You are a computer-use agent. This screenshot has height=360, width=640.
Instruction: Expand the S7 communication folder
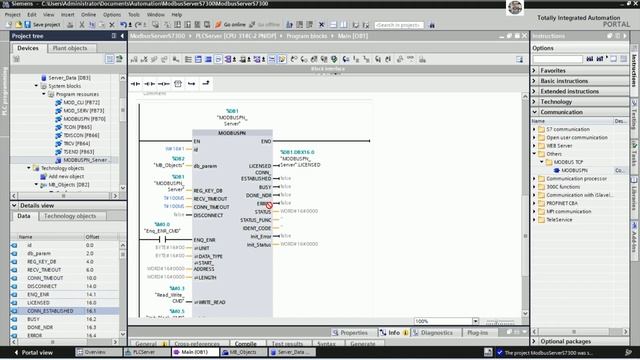[534, 129]
